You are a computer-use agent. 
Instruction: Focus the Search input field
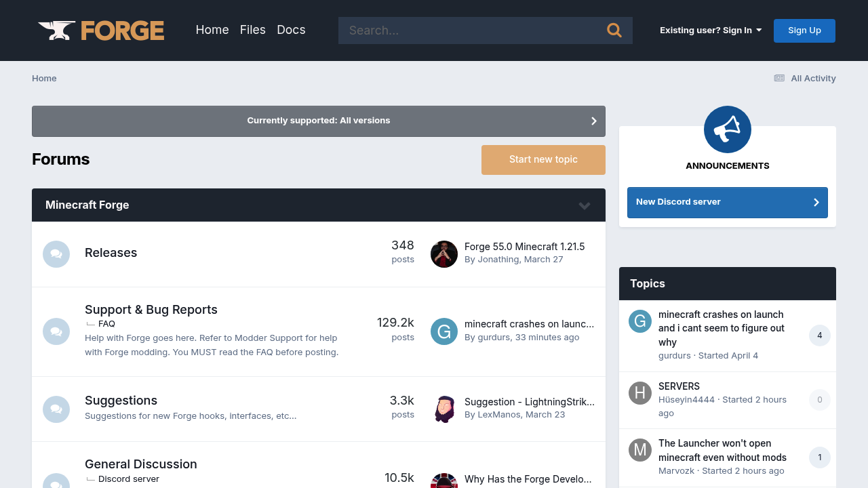coord(471,30)
